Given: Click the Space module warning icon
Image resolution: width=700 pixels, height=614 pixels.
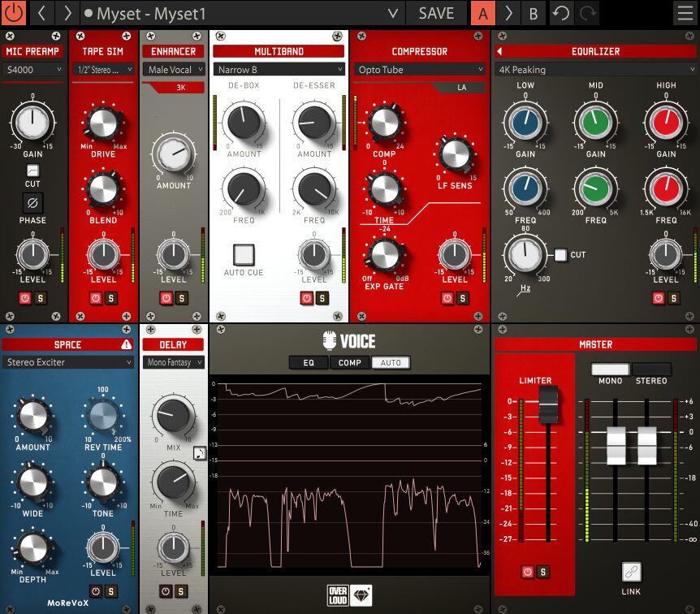Looking at the screenshot, I should [x=126, y=344].
